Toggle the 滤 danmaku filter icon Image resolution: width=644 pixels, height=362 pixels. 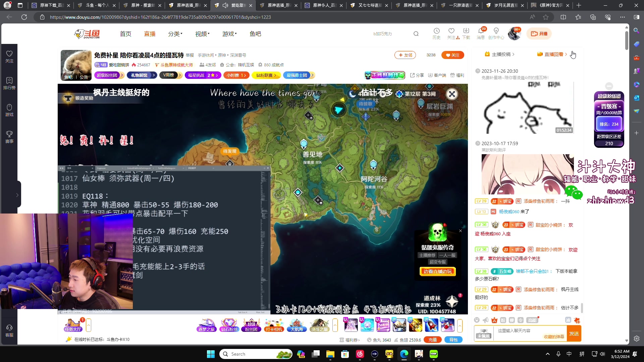coord(568,320)
